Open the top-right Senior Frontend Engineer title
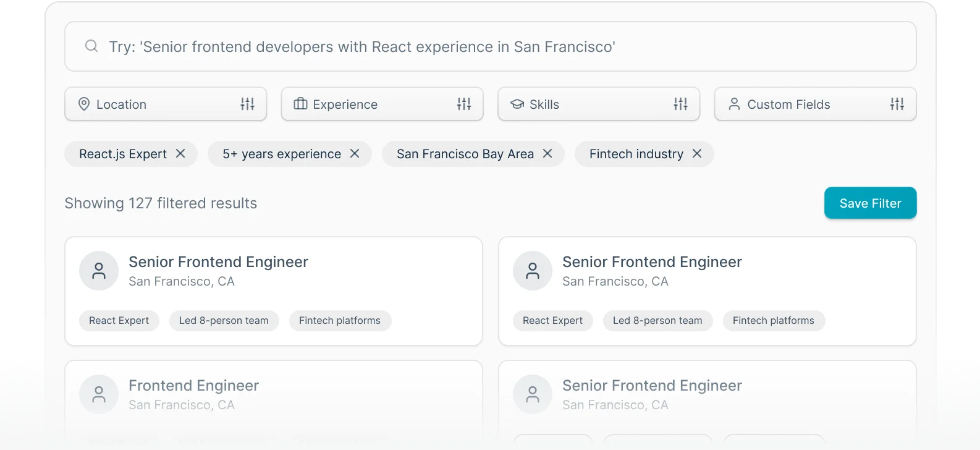Viewport: 980px width, 450px height. point(652,262)
